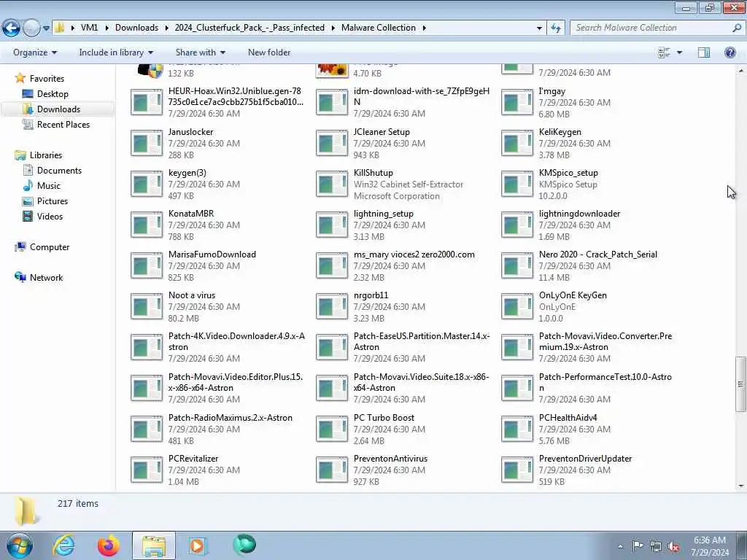Viewport: 747px width, 560px height.
Task: Select the KonataMBR file icon
Action: [x=147, y=225]
